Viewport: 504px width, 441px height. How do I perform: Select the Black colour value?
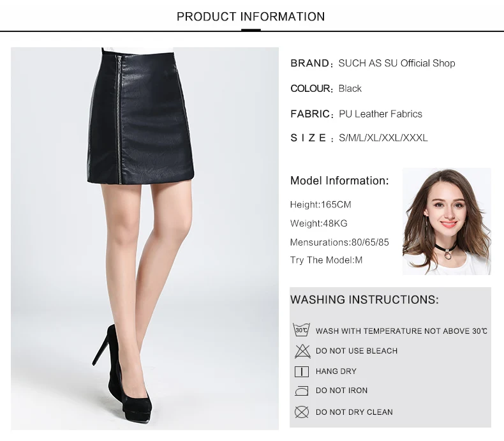pos(350,89)
